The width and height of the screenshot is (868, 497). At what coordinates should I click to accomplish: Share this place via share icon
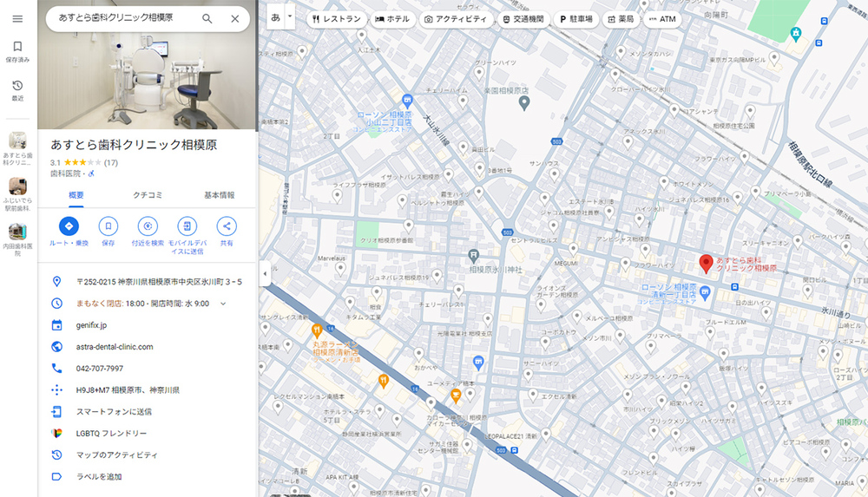[x=227, y=226]
